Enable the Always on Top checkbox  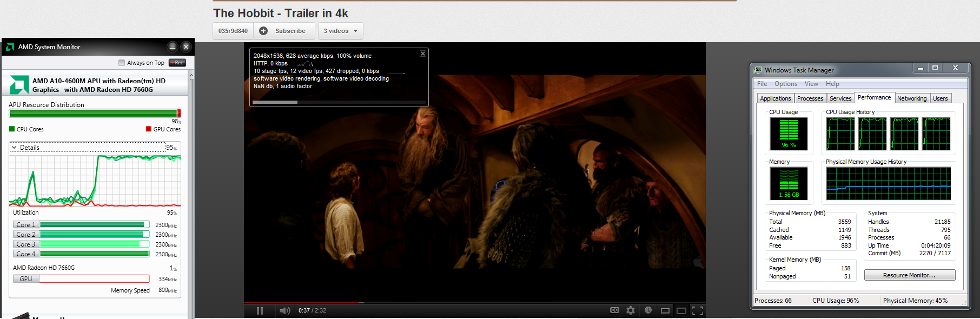point(122,63)
